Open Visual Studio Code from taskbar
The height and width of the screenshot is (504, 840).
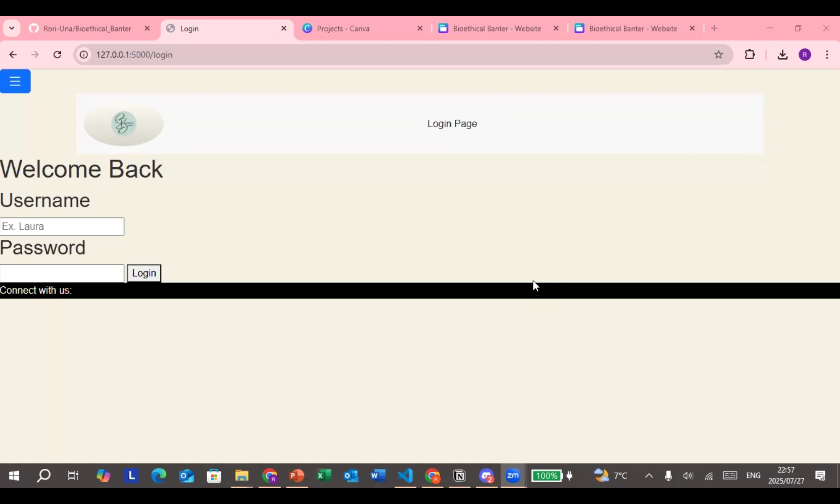click(405, 476)
